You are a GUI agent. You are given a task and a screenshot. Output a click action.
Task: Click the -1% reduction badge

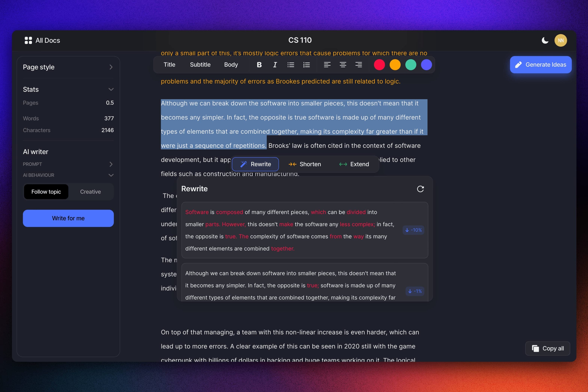[415, 291]
